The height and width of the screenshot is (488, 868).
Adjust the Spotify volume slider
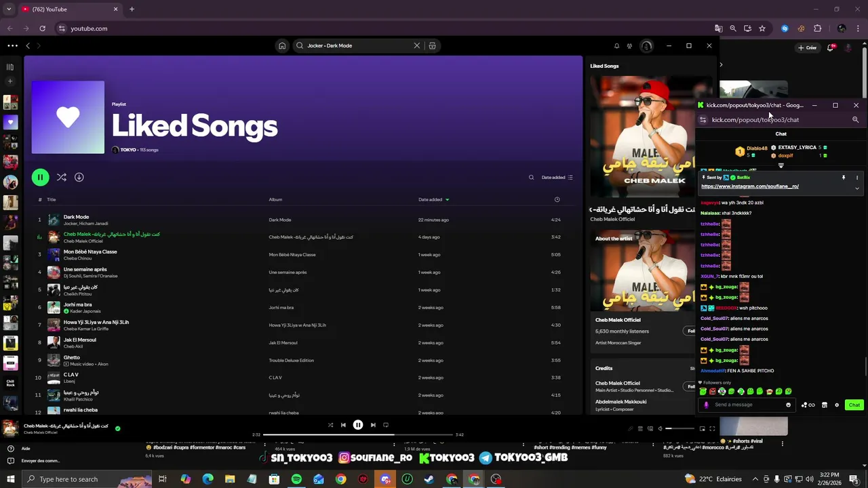[x=679, y=428]
